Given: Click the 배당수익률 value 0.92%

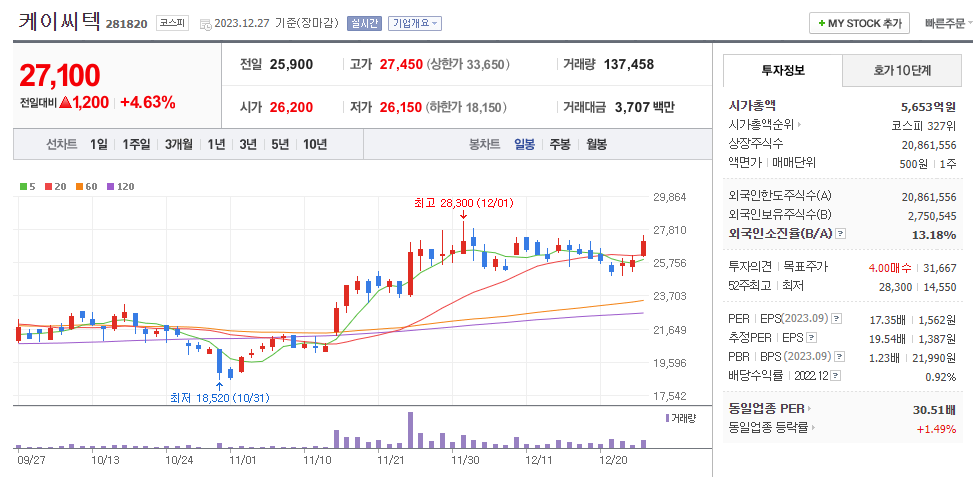Looking at the screenshot, I should click(940, 377).
